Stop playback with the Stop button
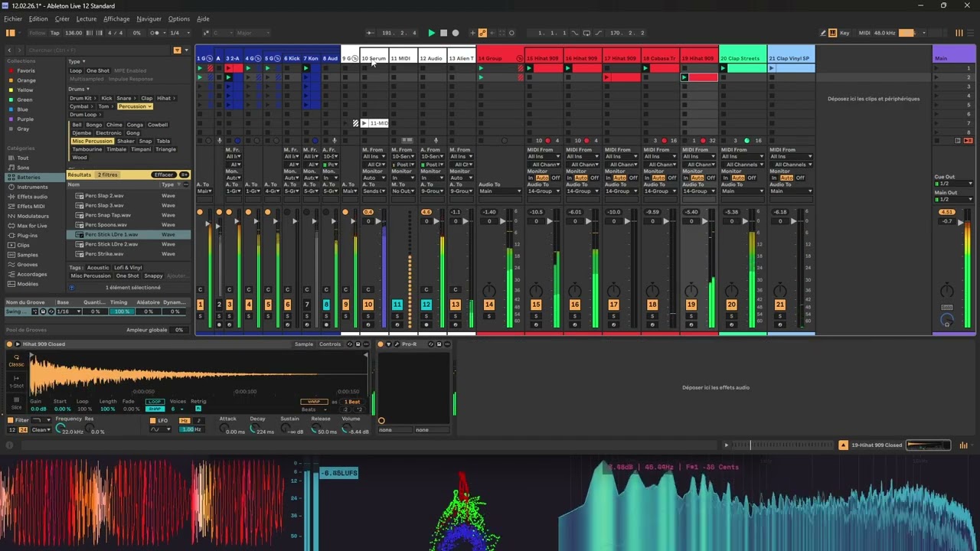This screenshot has width=980, height=551. (443, 33)
